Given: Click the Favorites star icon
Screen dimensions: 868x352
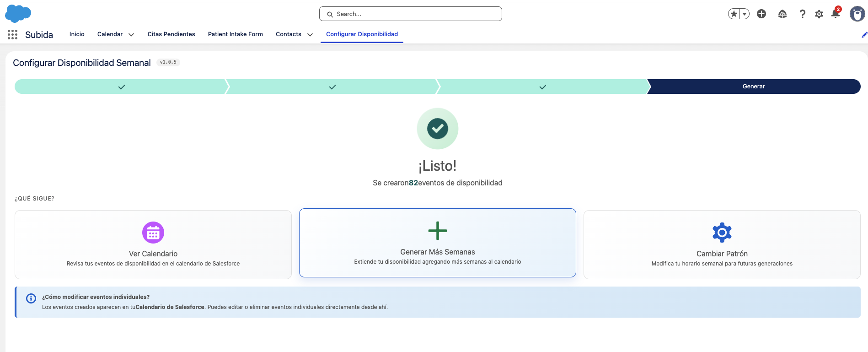Looking at the screenshot, I should pos(734,14).
